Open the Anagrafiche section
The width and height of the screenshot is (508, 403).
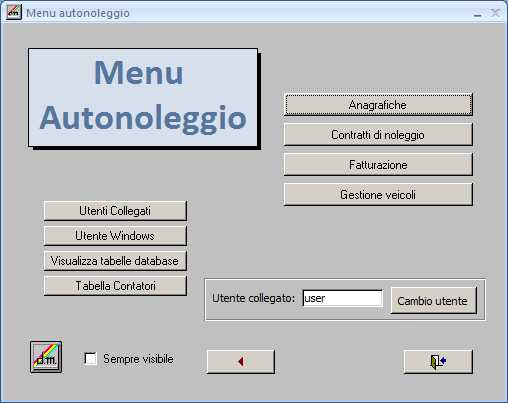(x=378, y=105)
